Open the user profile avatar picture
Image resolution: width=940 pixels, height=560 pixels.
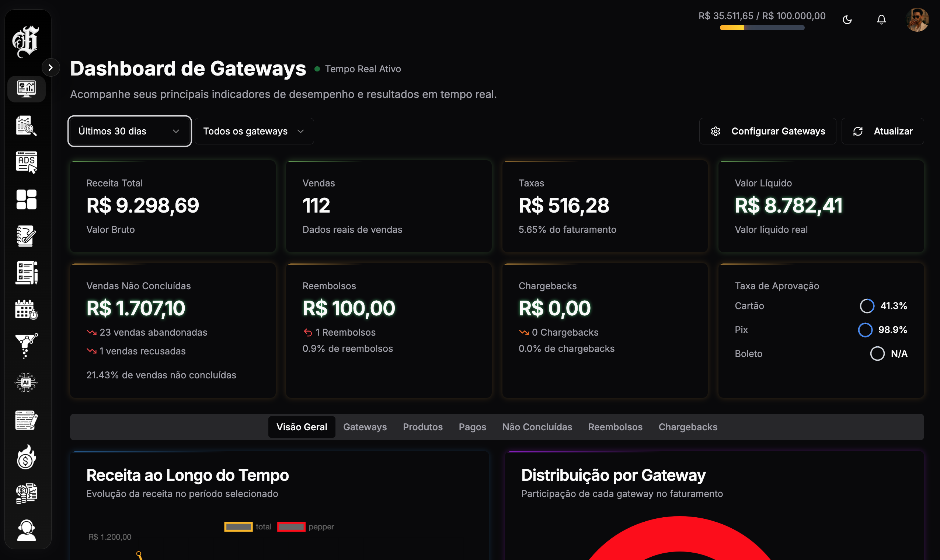point(918,20)
